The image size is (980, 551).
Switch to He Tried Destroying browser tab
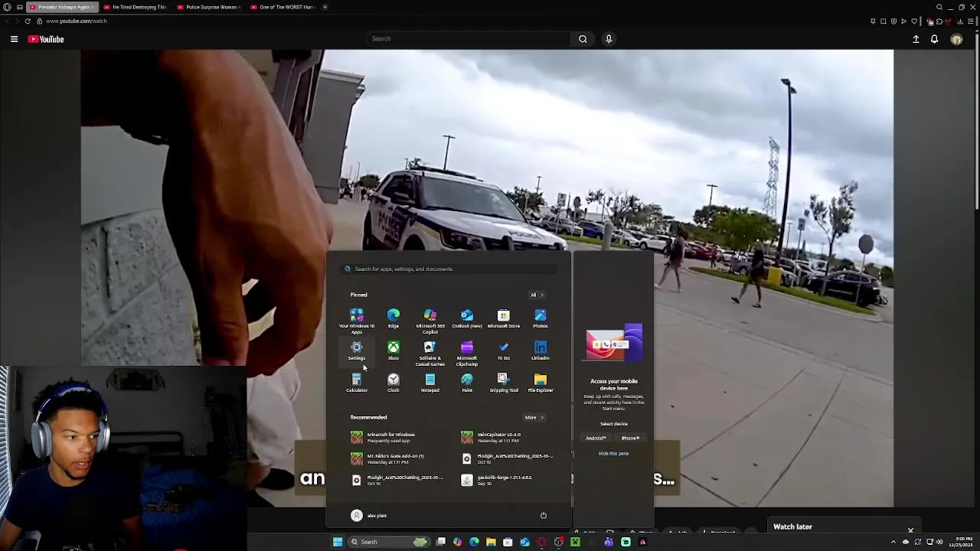135,7
